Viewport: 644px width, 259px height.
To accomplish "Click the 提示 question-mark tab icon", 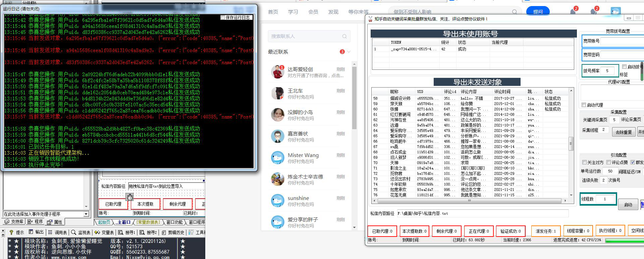I will pos(11,232).
